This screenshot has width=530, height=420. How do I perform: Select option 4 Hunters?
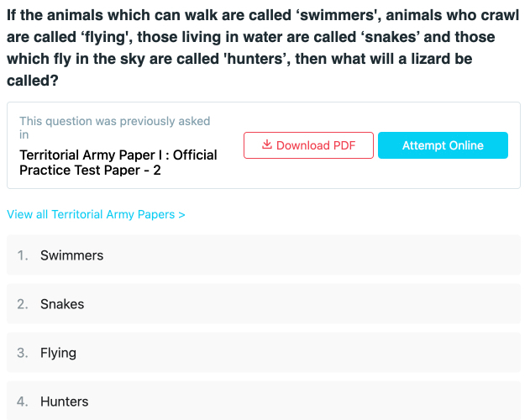pyautogui.click(x=264, y=401)
